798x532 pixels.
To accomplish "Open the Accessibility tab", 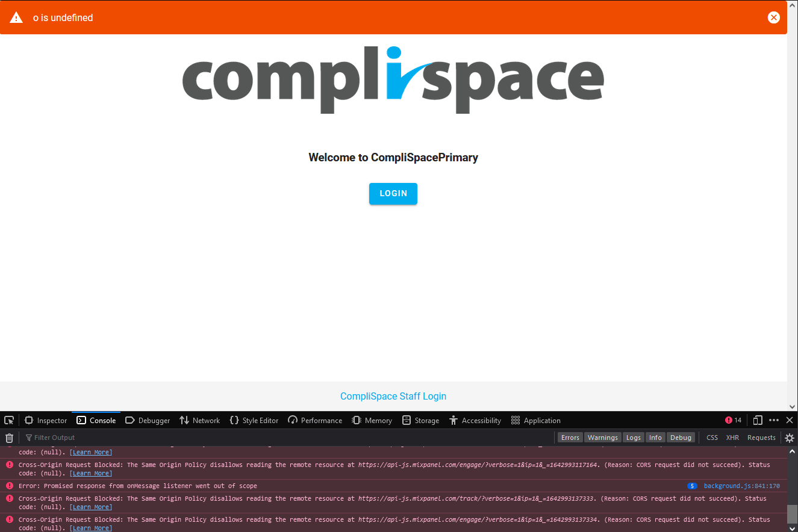I will click(475, 420).
